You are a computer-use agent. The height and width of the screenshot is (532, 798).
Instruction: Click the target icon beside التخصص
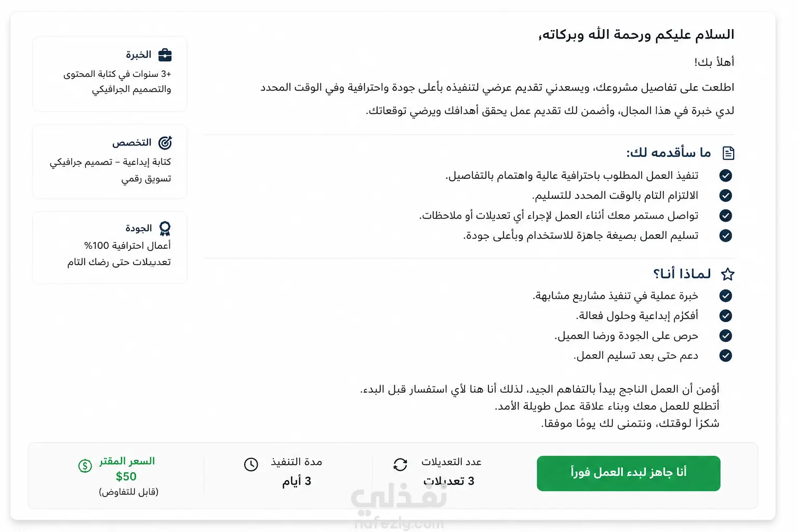coord(165,142)
